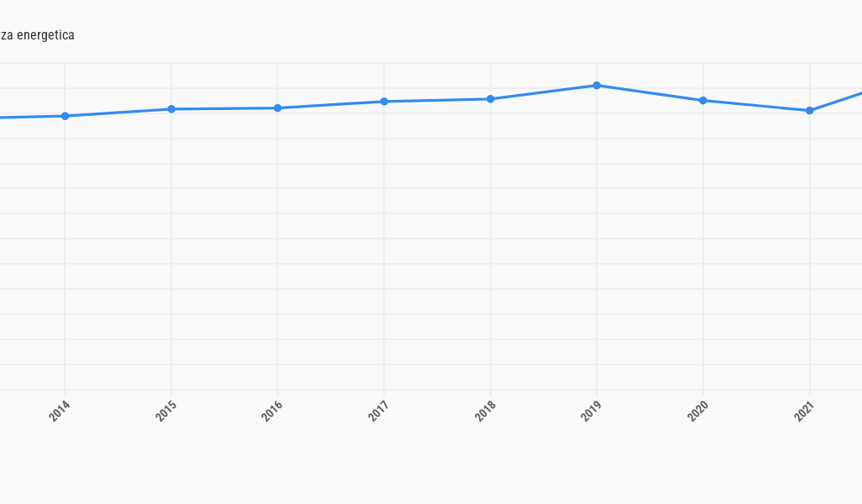Click the 2019 x-axis label
This screenshot has height=504, width=862.
coord(591,411)
